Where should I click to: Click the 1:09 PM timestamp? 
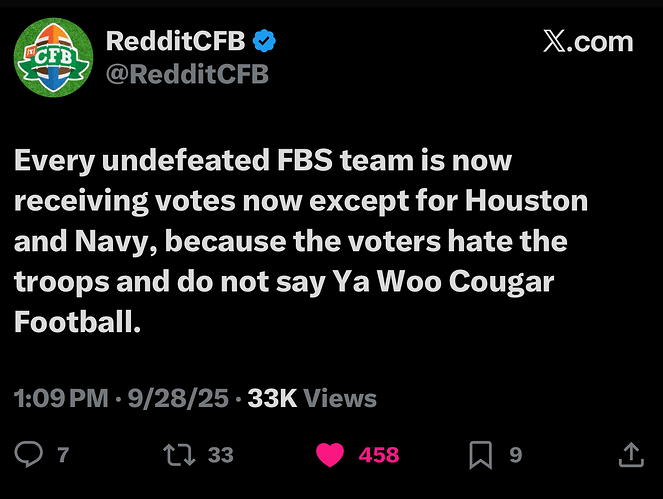tap(61, 398)
